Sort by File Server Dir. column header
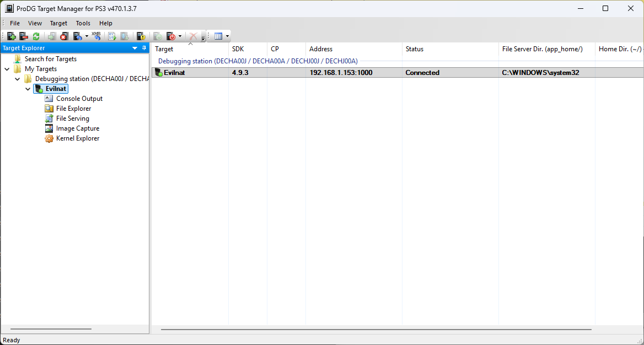 point(546,49)
